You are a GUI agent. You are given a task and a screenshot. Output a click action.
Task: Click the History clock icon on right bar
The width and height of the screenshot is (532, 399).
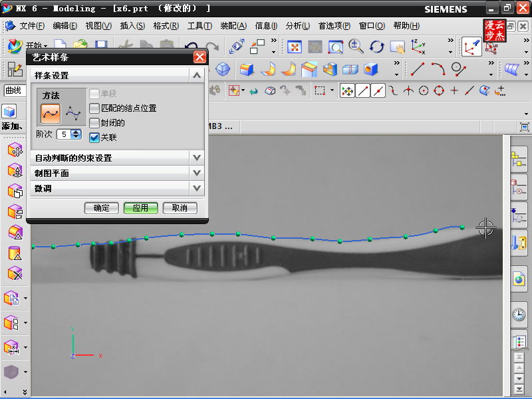tap(519, 315)
